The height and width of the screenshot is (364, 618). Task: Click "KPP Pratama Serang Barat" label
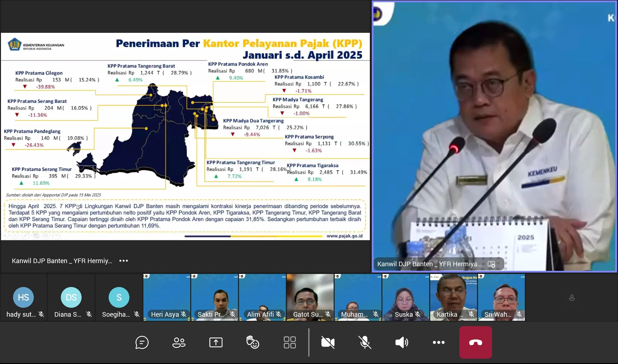coord(37,101)
